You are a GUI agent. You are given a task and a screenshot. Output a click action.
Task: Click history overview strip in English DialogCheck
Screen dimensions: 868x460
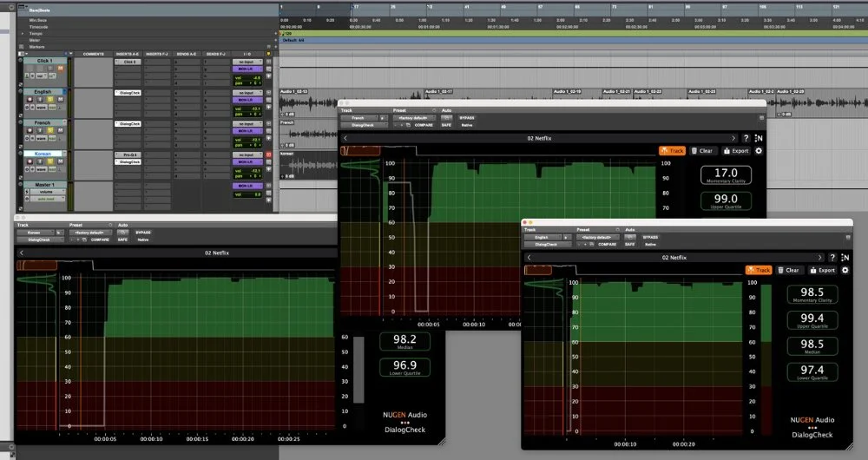point(632,270)
